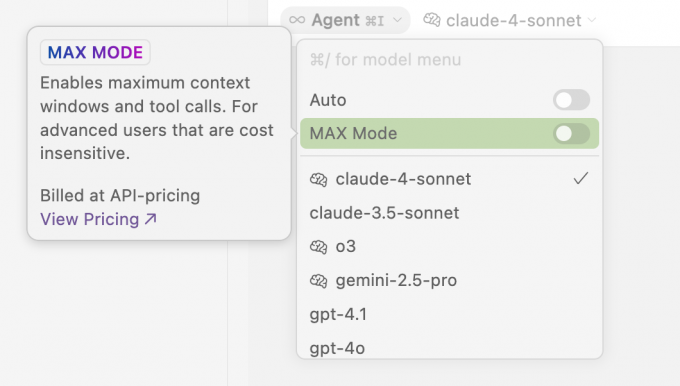Pick the gpt-4o model entry
Screen dimensions: 680x386
[x=337, y=348]
